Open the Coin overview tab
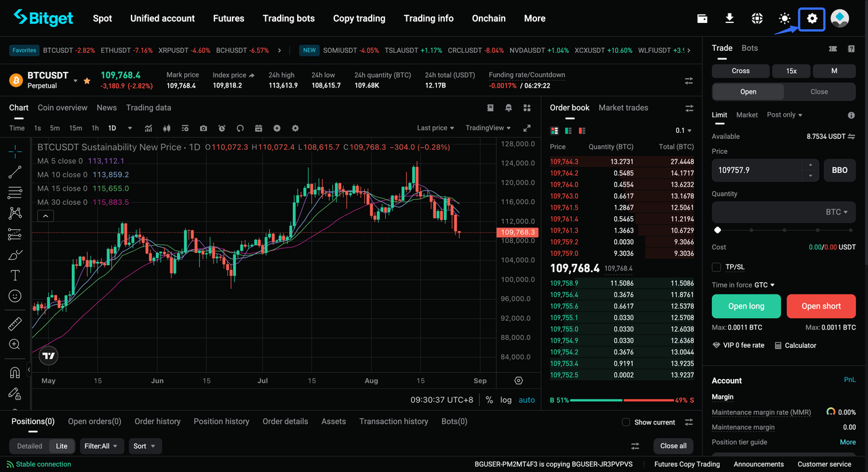 (62, 108)
